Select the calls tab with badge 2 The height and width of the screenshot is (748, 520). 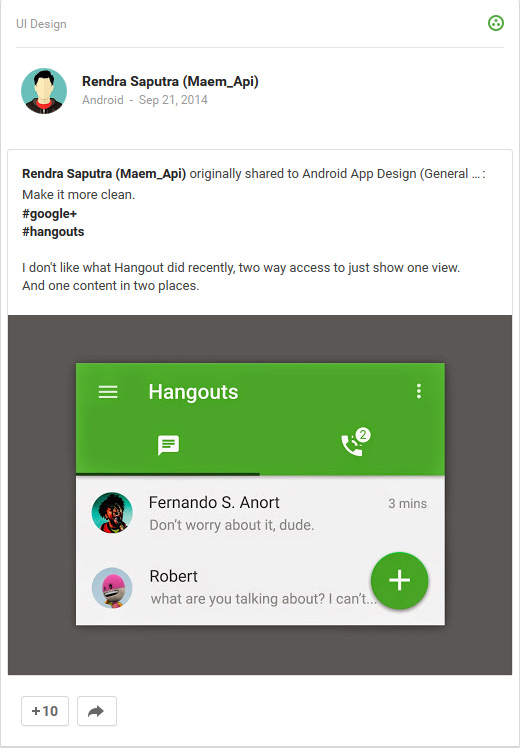click(355, 442)
